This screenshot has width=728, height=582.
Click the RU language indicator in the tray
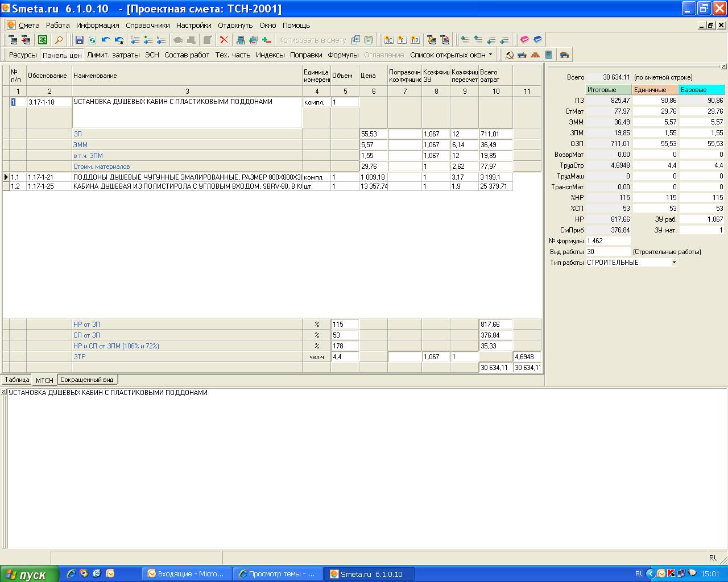pos(639,574)
